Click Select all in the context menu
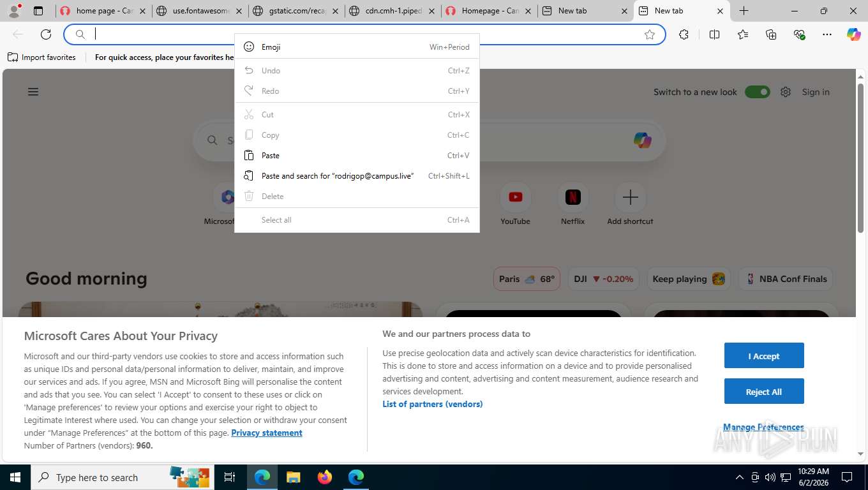 [357, 219]
